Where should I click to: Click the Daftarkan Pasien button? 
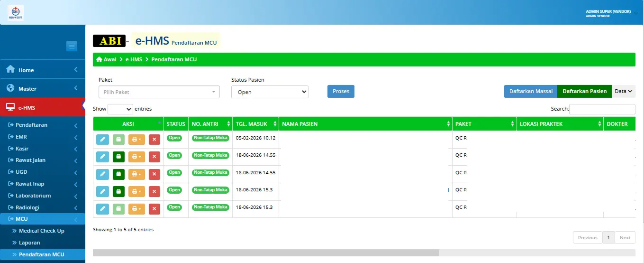coord(584,91)
